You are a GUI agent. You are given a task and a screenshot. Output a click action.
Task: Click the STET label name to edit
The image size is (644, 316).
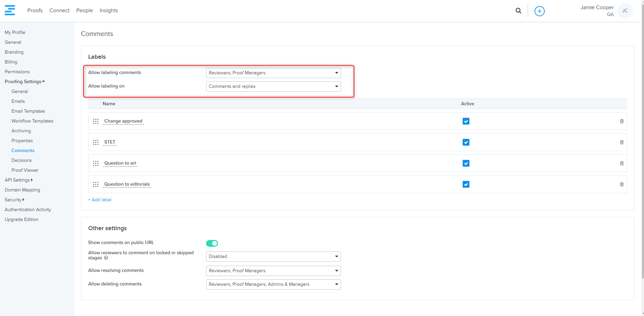click(110, 142)
